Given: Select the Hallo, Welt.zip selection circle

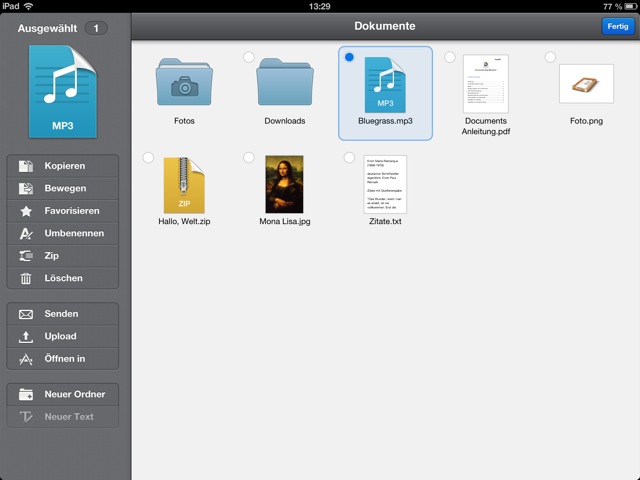Looking at the screenshot, I should point(148,158).
